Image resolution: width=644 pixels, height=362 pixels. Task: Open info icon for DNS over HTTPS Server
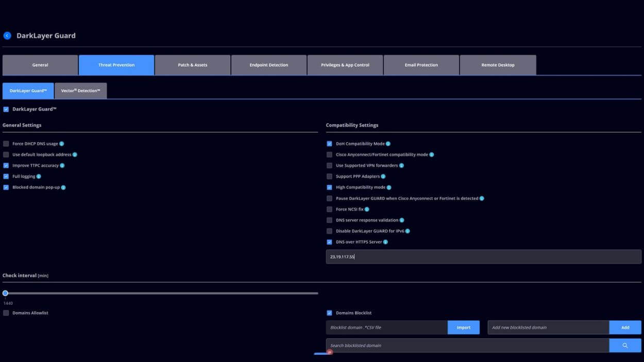(x=385, y=242)
